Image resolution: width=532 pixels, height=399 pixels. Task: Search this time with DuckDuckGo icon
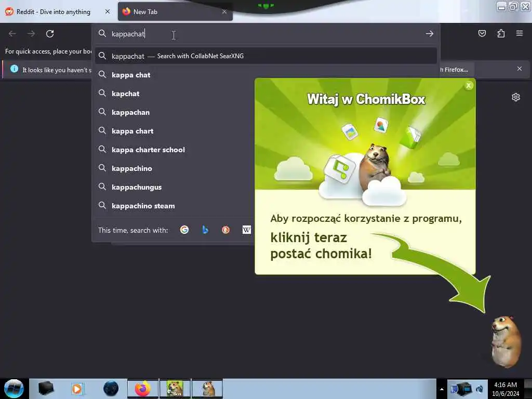(225, 230)
